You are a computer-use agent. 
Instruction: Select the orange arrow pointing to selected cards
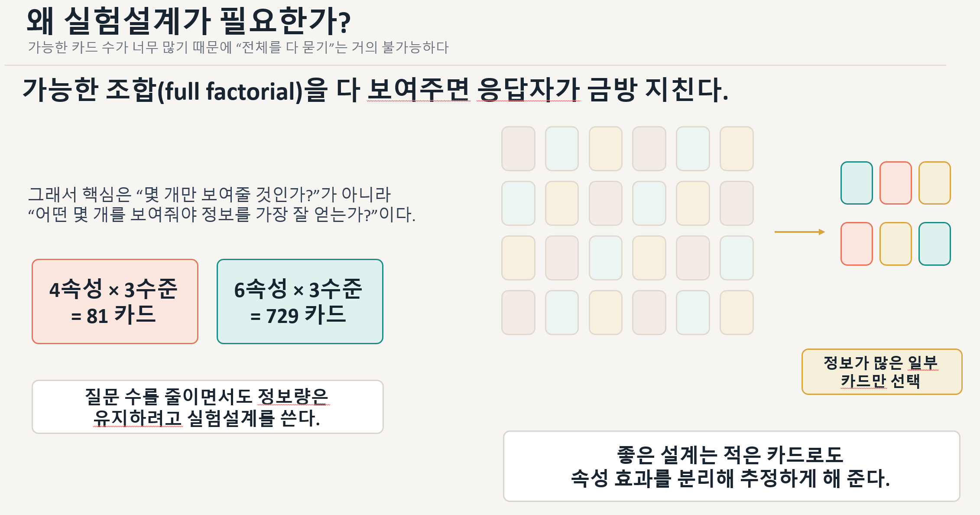[x=799, y=232]
